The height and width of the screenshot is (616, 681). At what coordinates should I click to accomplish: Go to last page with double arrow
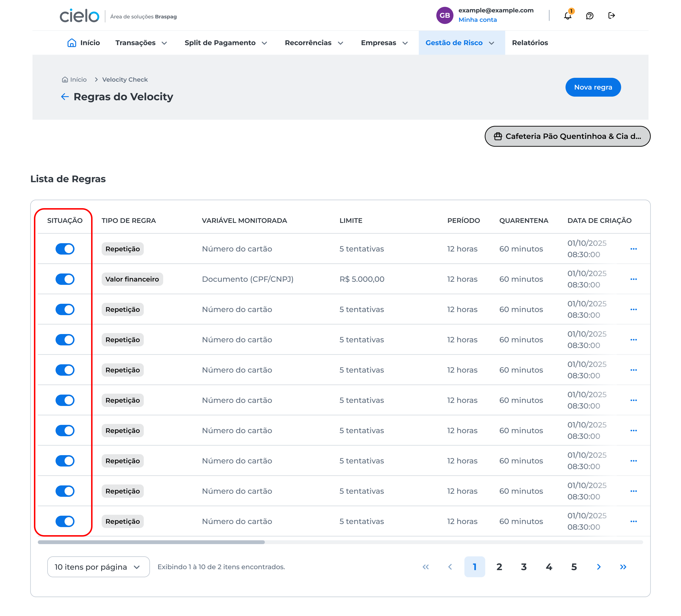click(623, 567)
